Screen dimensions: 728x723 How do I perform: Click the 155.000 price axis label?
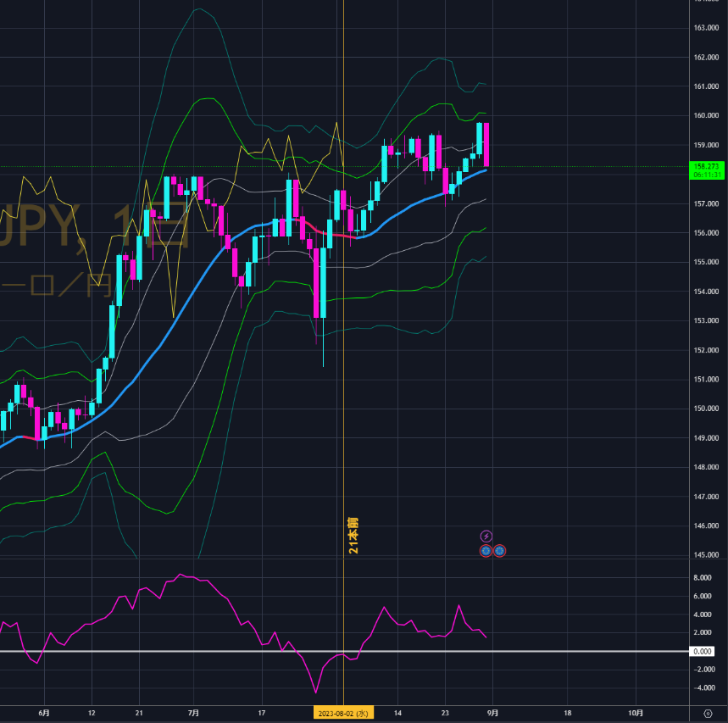click(706, 262)
